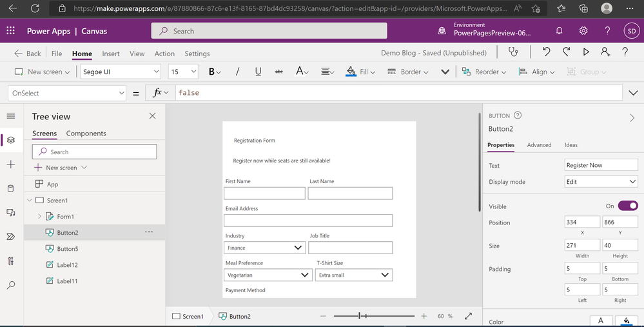644x327 pixels.
Task: Open the Search magnifier in left rail
Action: click(11, 284)
